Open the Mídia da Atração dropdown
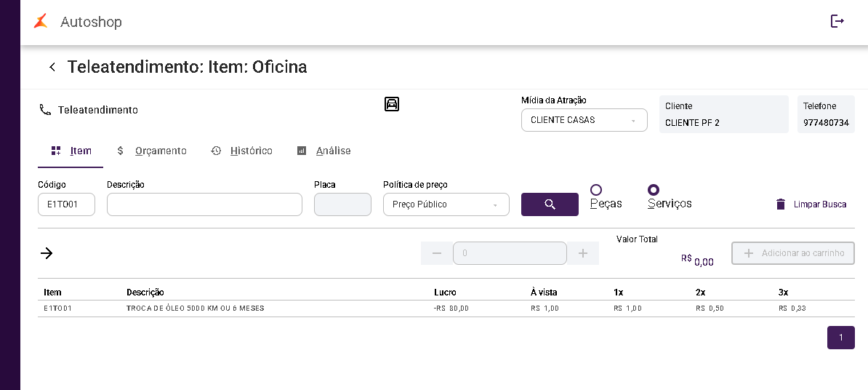Viewport: 868px width, 390px height. (584, 120)
